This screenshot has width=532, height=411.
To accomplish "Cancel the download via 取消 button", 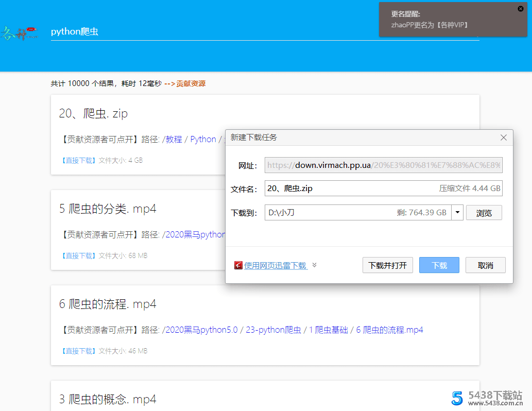I will click(x=485, y=265).
